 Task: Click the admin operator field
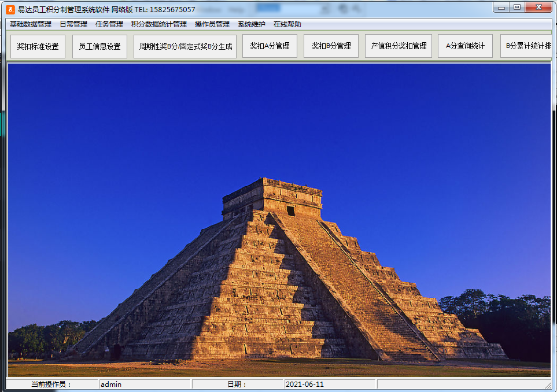click(145, 384)
